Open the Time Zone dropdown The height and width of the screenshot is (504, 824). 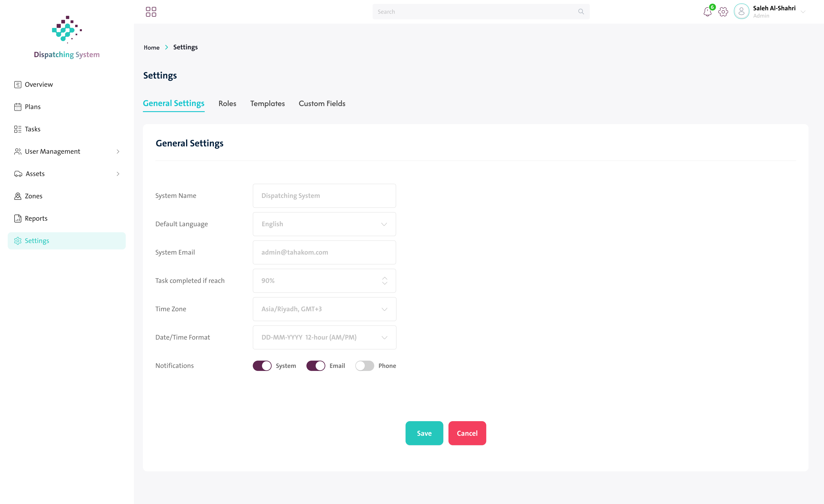(x=324, y=309)
